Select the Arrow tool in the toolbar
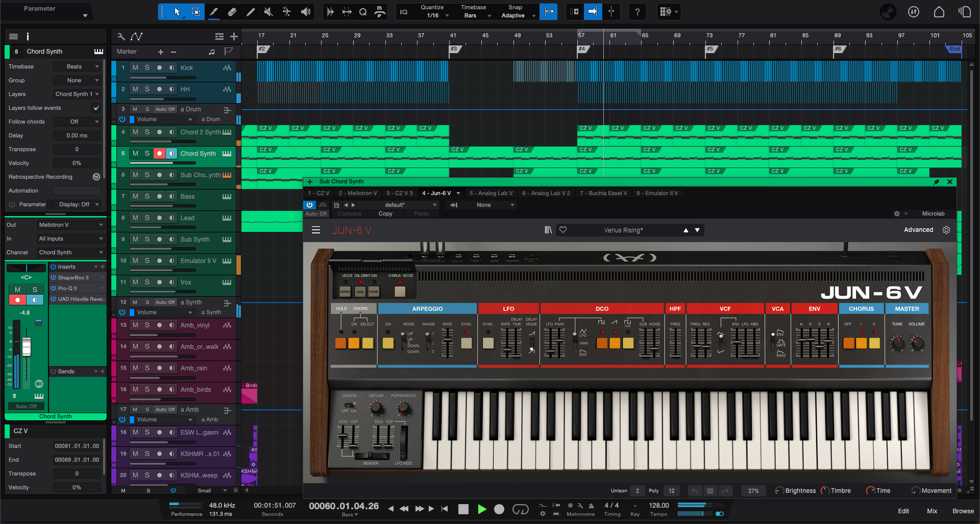Screen dimensions: 980x524 [177, 12]
